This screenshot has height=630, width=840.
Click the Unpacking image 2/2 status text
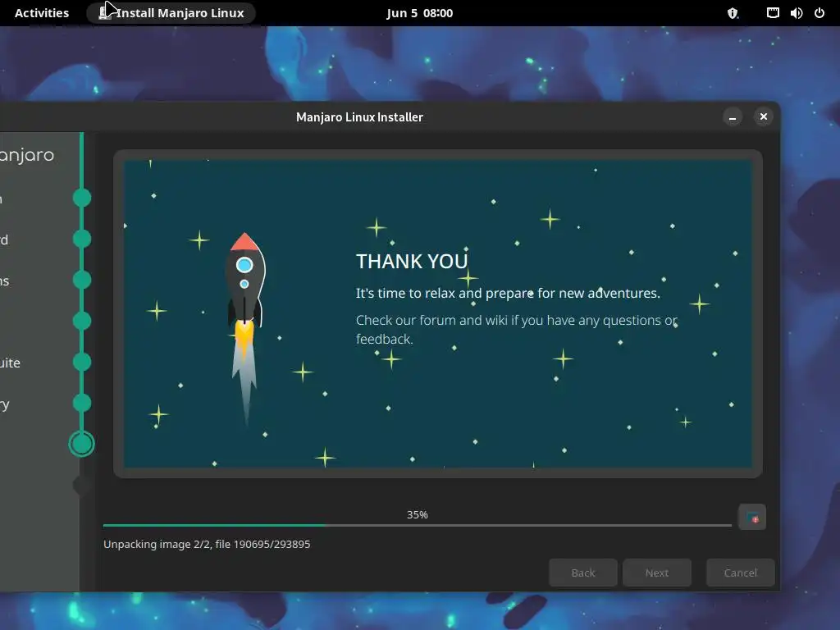(x=207, y=545)
